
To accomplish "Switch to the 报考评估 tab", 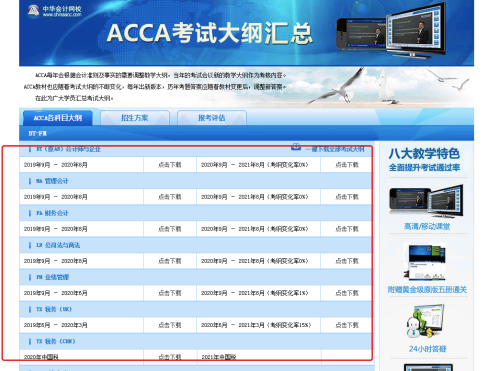I will pyautogui.click(x=212, y=118).
